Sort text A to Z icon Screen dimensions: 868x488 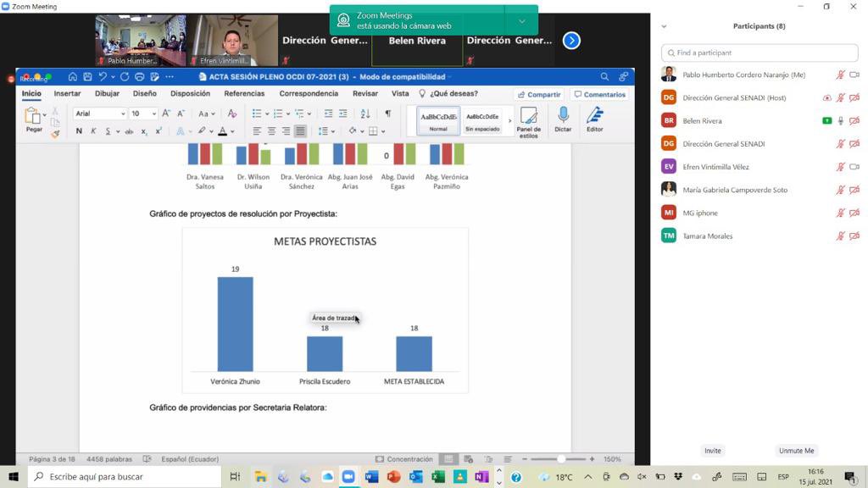coord(364,114)
